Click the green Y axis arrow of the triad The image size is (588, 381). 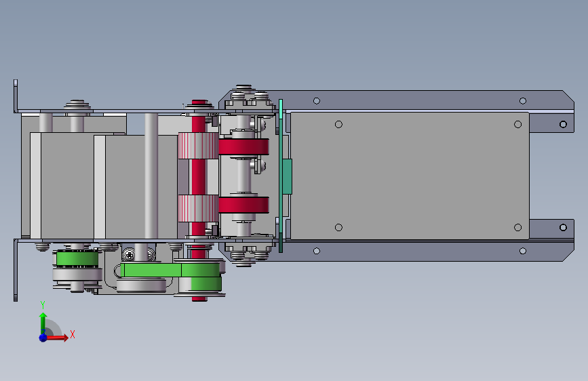(43, 323)
